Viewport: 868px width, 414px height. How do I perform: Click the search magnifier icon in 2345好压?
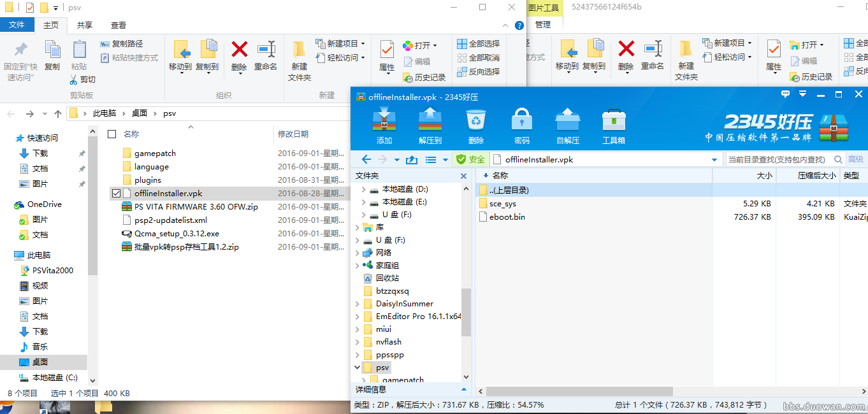[x=839, y=159]
